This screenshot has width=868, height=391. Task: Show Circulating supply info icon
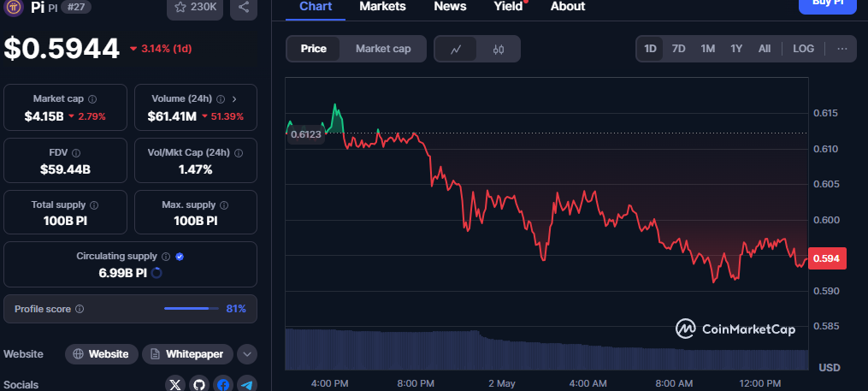pyautogui.click(x=166, y=257)
